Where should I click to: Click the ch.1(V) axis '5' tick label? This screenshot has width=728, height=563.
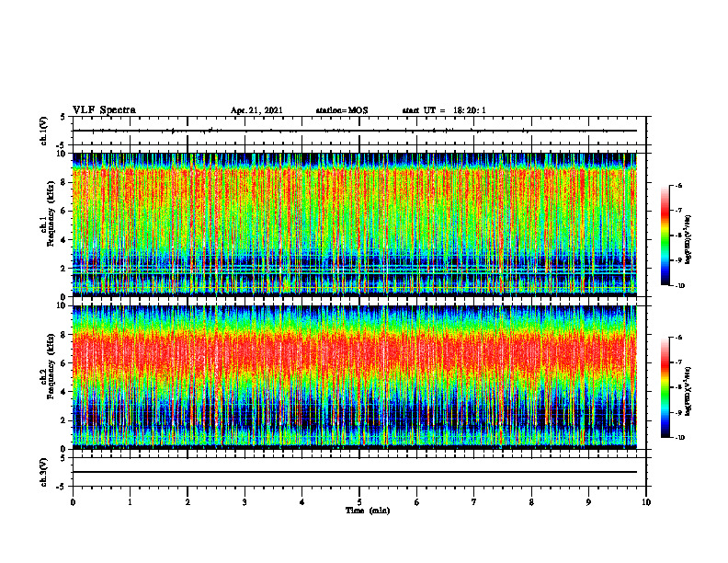64,117
